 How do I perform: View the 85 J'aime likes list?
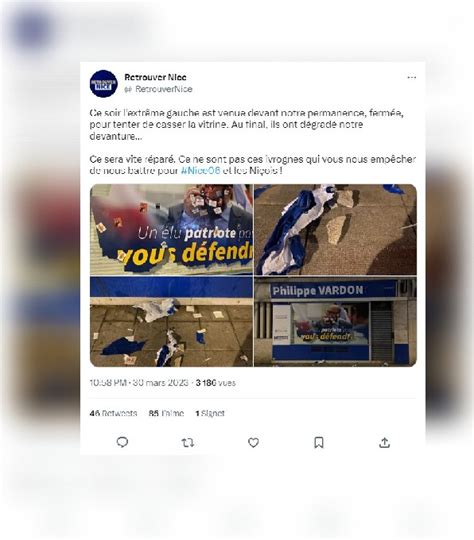coord(166,413)
